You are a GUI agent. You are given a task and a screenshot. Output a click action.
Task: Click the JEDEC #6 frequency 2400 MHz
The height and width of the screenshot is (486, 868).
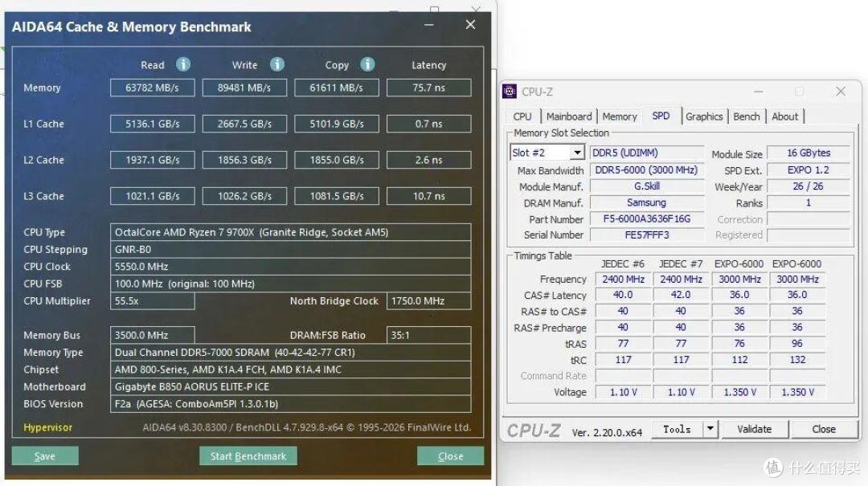coord(624,279)
